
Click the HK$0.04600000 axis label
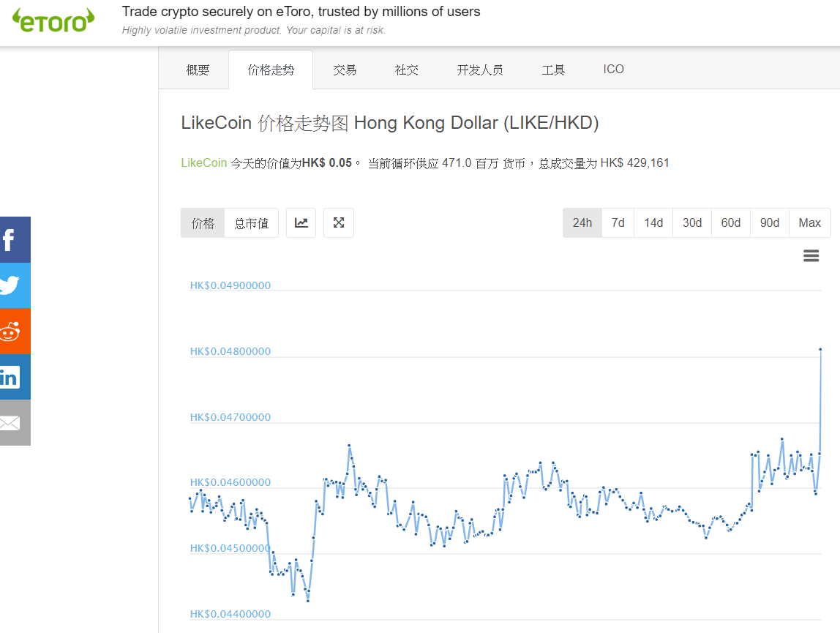230,482
